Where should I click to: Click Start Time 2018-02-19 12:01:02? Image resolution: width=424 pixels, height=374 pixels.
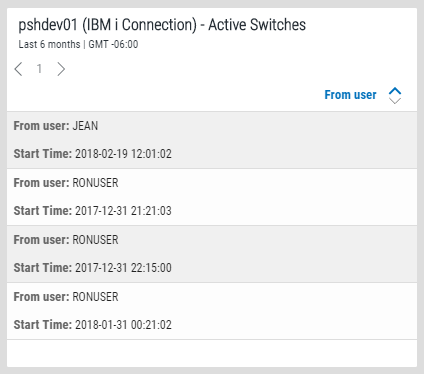pos(93,154)
